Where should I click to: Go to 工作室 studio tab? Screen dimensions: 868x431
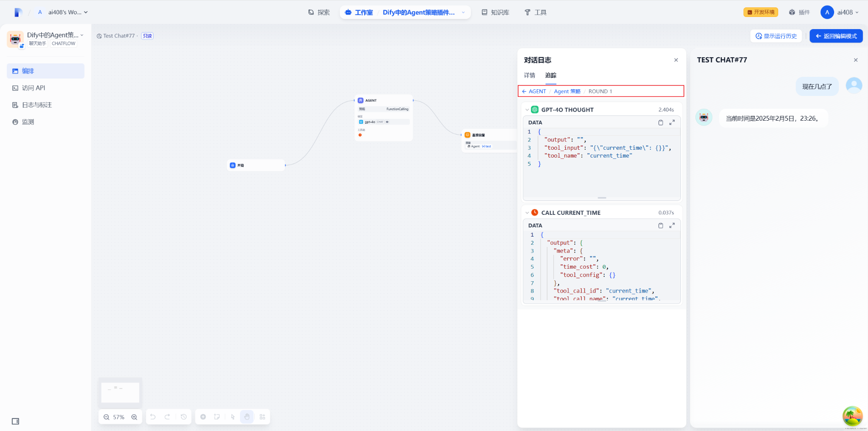[359, 12]
